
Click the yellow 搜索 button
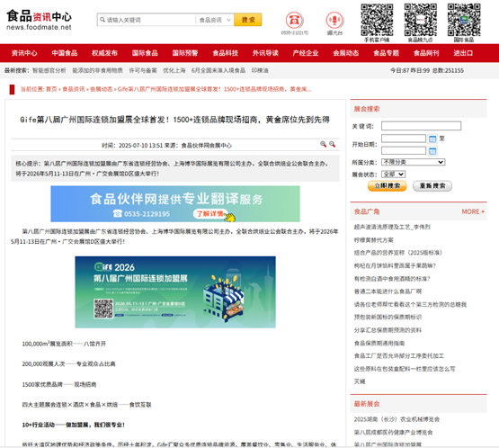(248, 20)
